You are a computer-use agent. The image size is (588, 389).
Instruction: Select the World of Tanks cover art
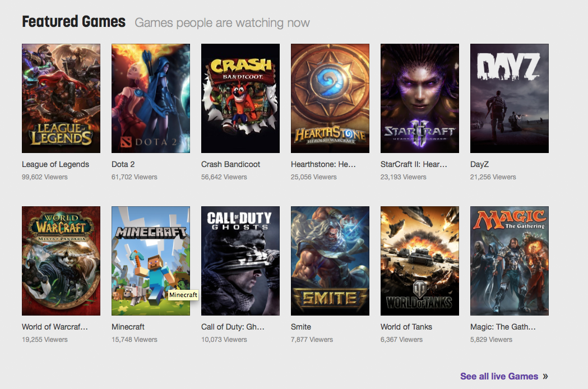coord(420,261)
